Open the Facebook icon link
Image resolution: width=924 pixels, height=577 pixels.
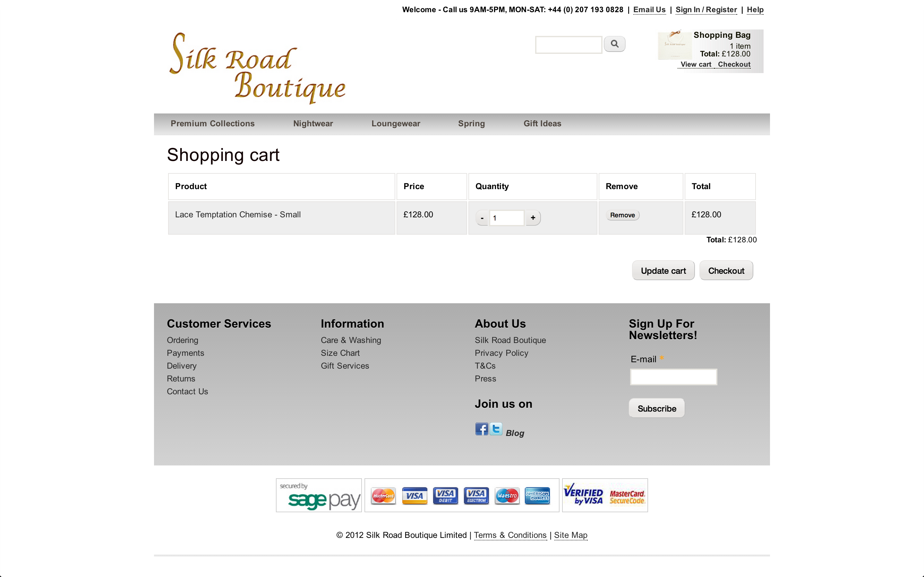(482, 429)
